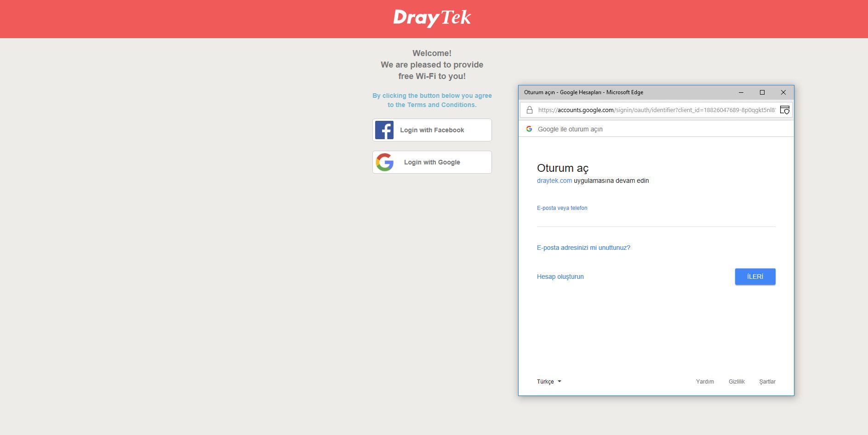868x435 pixels.
Task: Open the Yardım footer link
Action: tap(705, 382)
